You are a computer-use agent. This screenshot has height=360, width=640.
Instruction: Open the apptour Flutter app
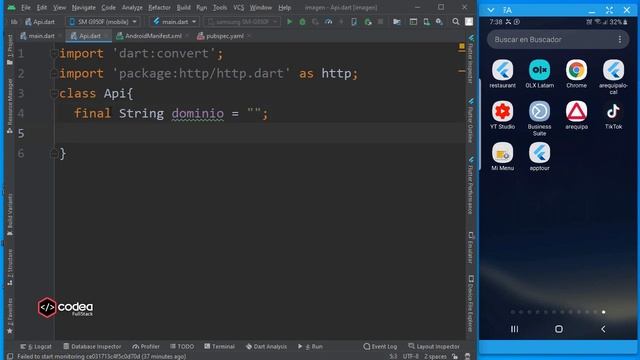coord(539,157)
